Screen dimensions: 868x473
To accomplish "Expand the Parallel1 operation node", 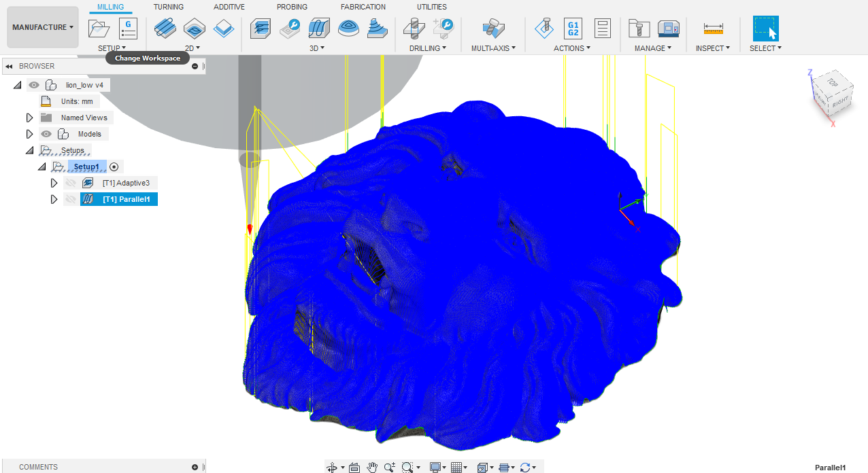I will [54, 199].
